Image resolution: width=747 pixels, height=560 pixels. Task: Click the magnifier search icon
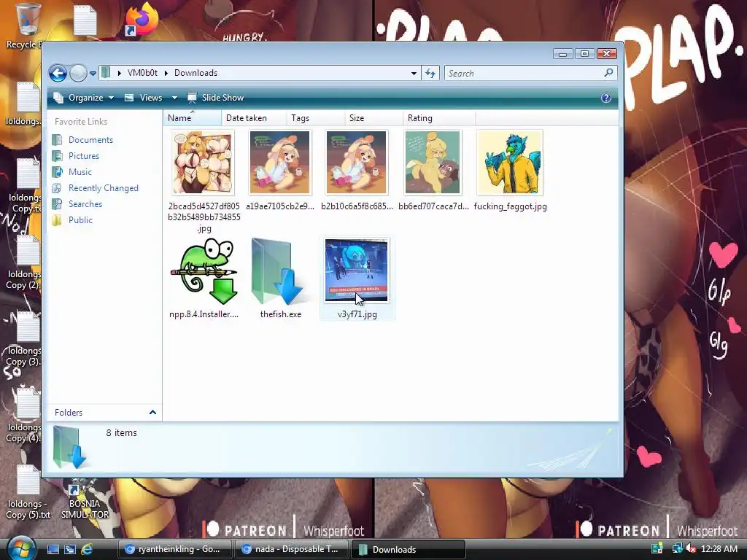pos(608,73)
